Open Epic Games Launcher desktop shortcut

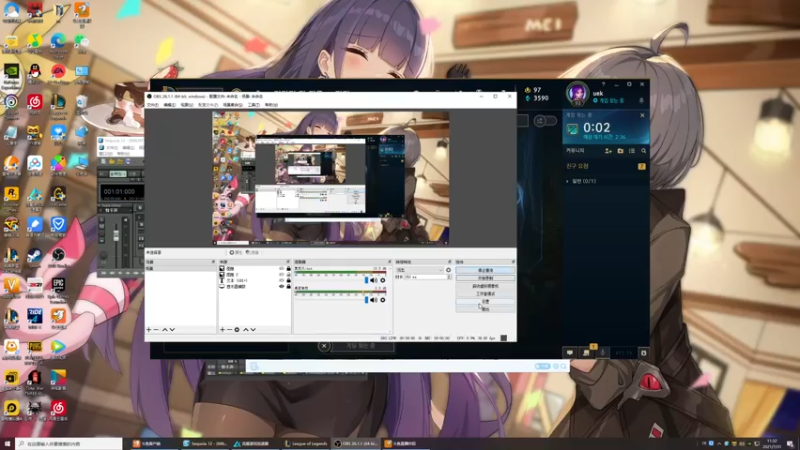click(x=58, y=288)
